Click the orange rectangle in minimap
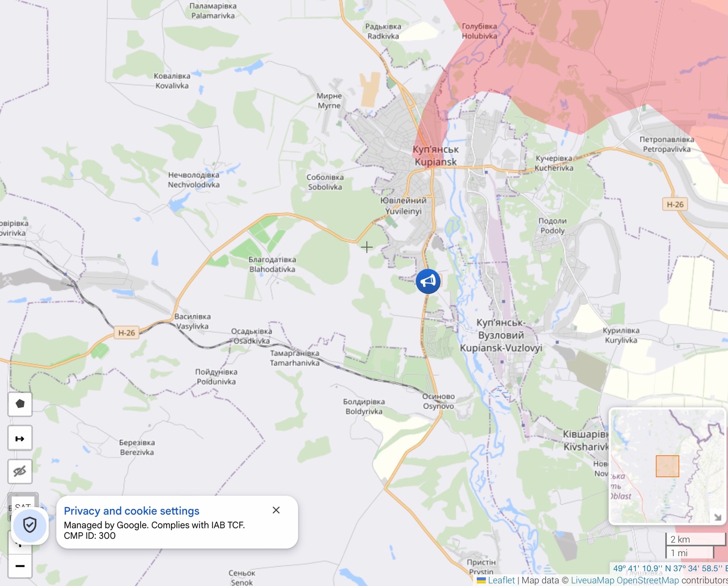 [x=667, y=466]
